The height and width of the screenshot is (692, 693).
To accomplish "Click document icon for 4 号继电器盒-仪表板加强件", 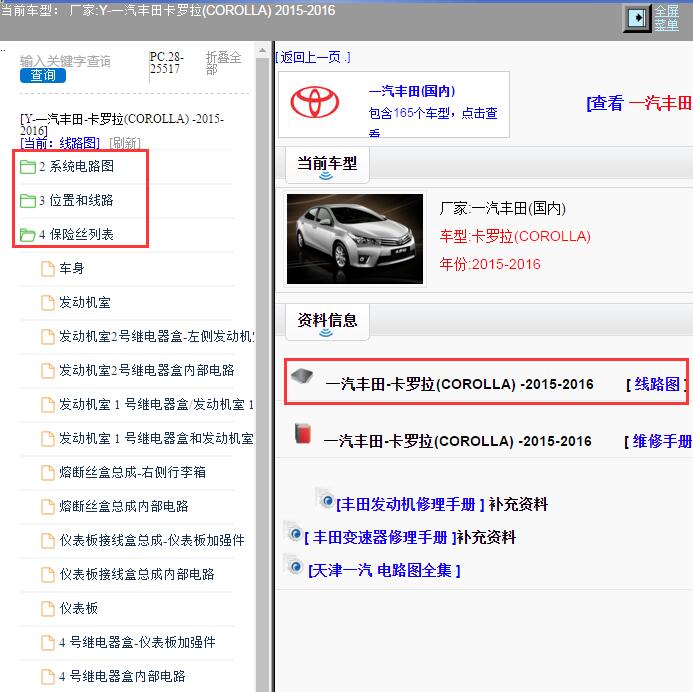I will pos(48,643).
